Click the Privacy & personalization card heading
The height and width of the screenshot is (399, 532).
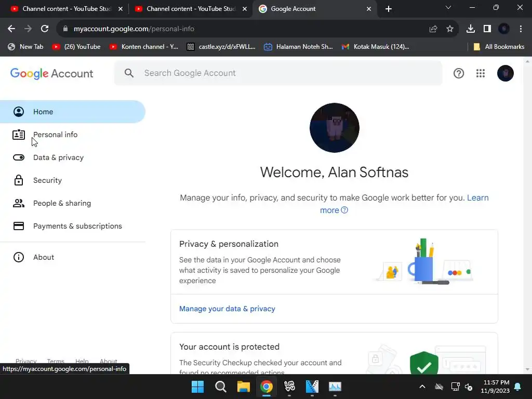pos(229,244)
